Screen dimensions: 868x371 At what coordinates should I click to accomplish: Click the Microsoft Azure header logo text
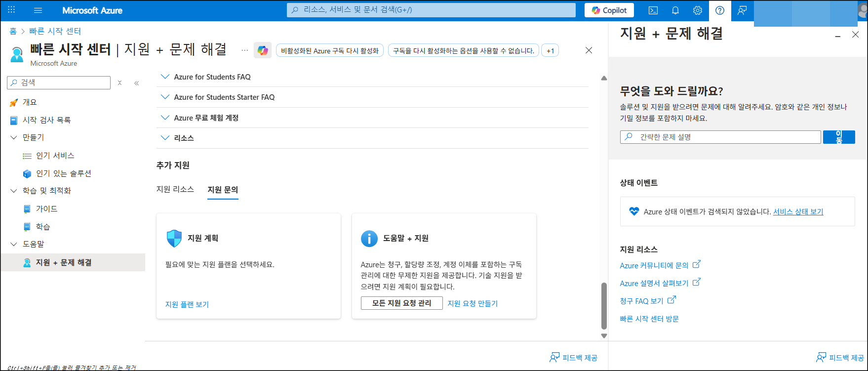pyautogui.click(x=92, y=10)
